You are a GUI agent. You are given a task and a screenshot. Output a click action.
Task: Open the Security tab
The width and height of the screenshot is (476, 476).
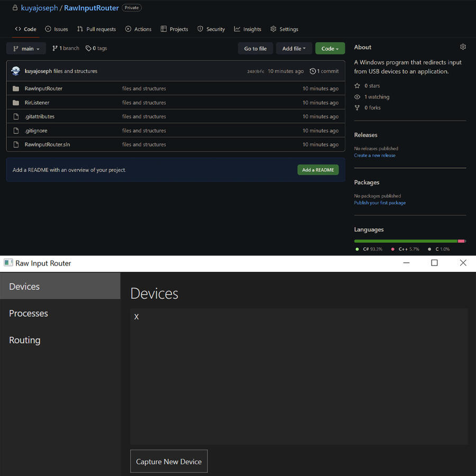[x=211, y=29]
